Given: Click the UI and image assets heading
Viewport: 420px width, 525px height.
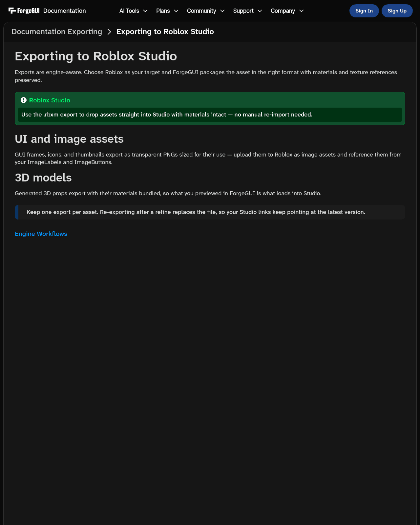Looking at the screenshot, I should 69,139.
